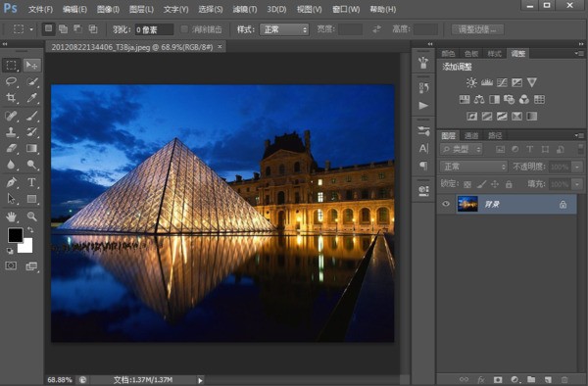This screenshot has width=588, height=386.
Task: Select the Blur tool
Action: click(11, 165)
